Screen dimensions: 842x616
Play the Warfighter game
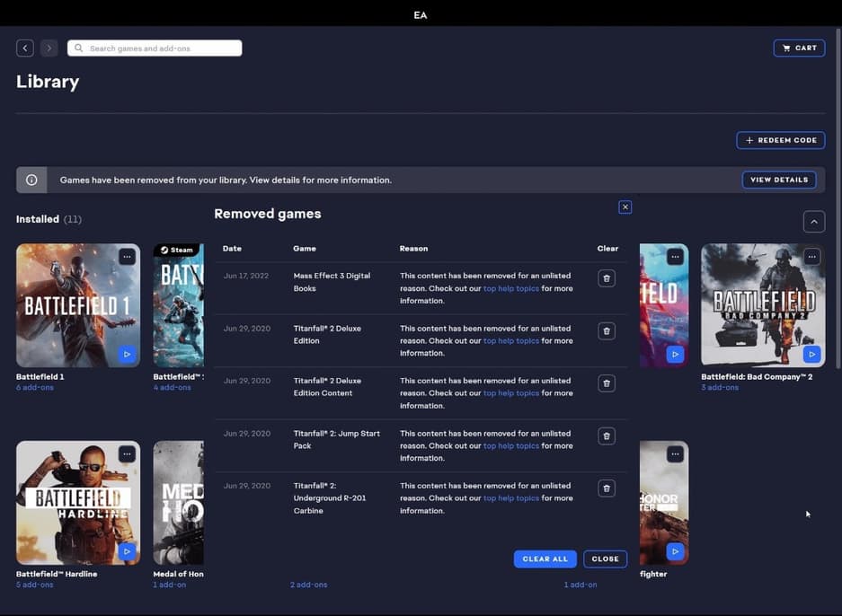pos(675,551)
